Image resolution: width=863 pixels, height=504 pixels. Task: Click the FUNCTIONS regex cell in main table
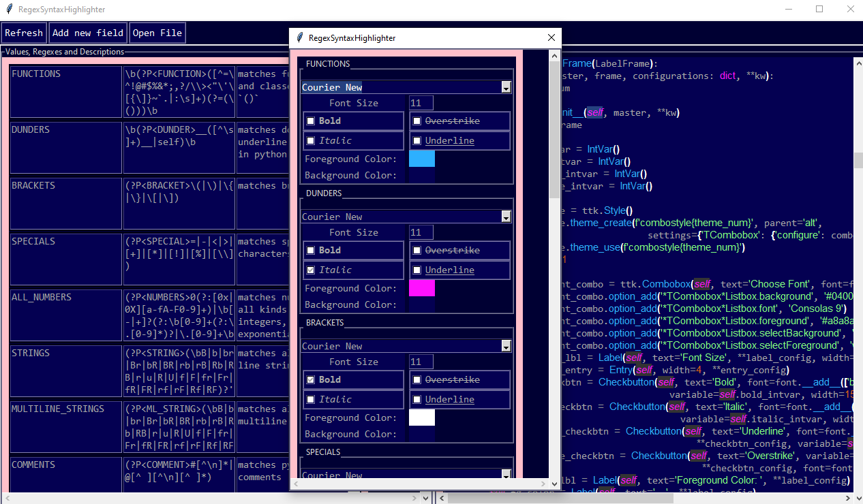[179, 91]
